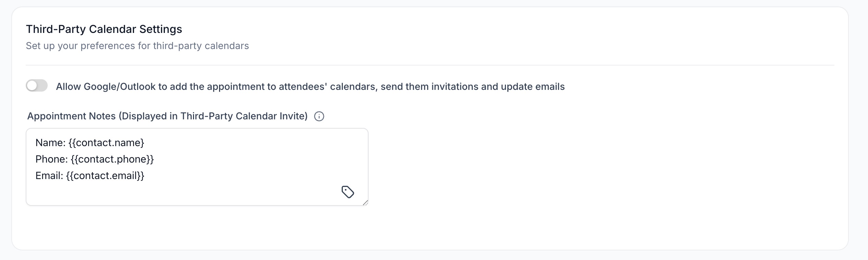Screen dimensions: 868x260
Task: Click the "send them invitations and update emails" text
Action: (473, 86)
